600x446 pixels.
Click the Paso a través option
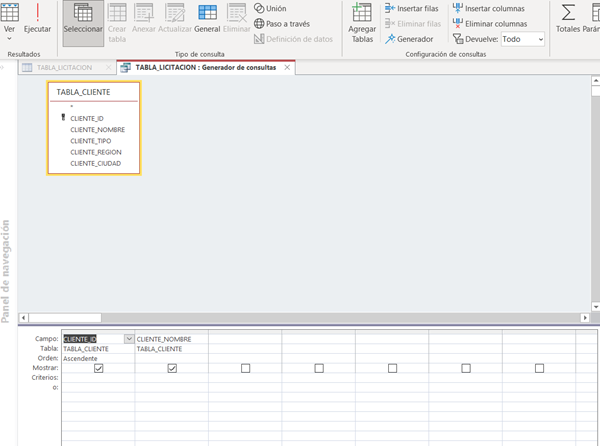pos(284,23)
